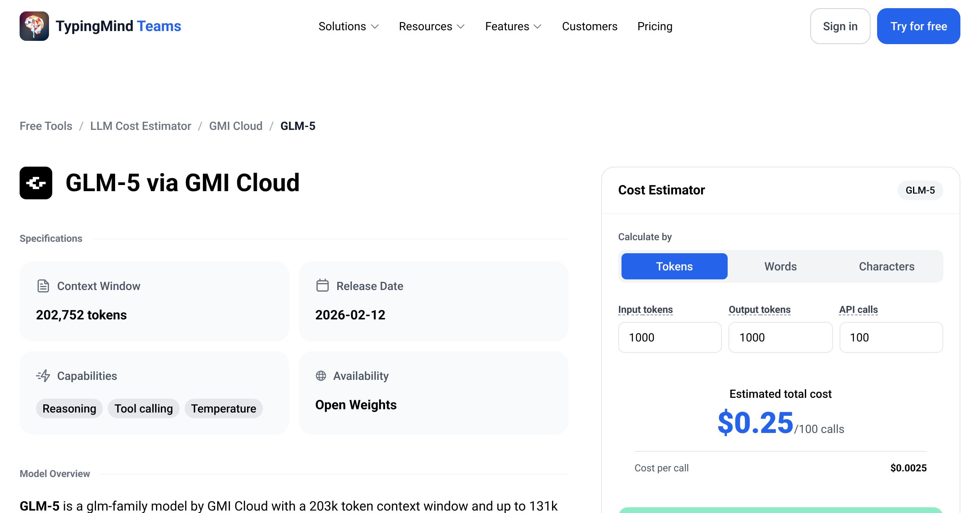This screenshot has width=980, height=513.
Task: Click the Input tokens label
Action: coord(646,310)
